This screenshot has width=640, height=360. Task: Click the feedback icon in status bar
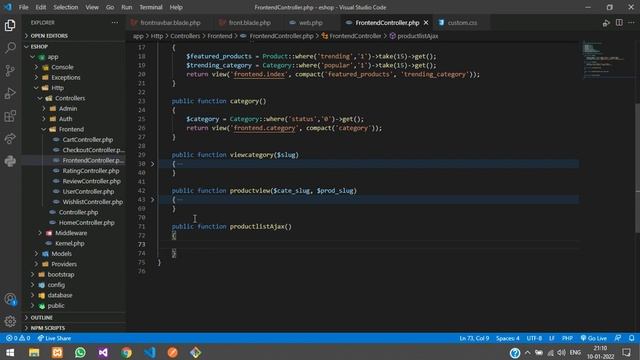click(x=618, y=338)
